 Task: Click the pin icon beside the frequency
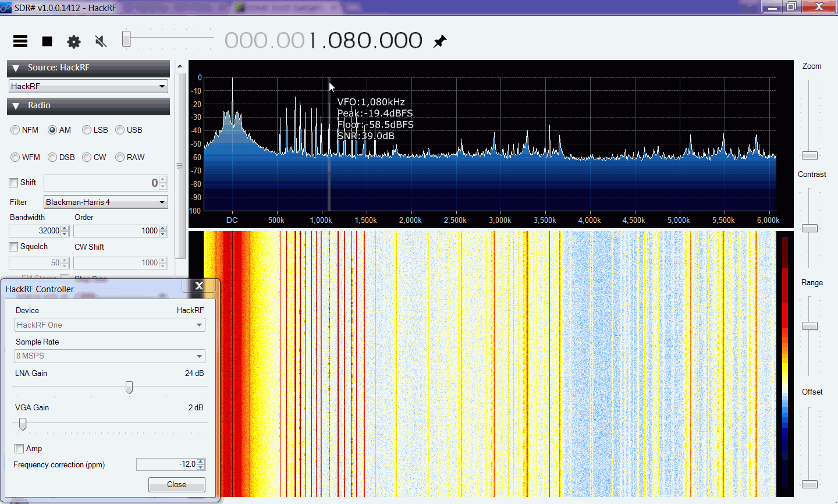440,41
